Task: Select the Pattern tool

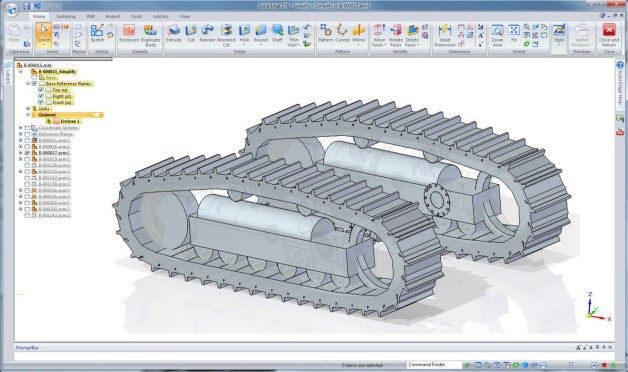Action: pyautogui.click(x=326, y=33)
